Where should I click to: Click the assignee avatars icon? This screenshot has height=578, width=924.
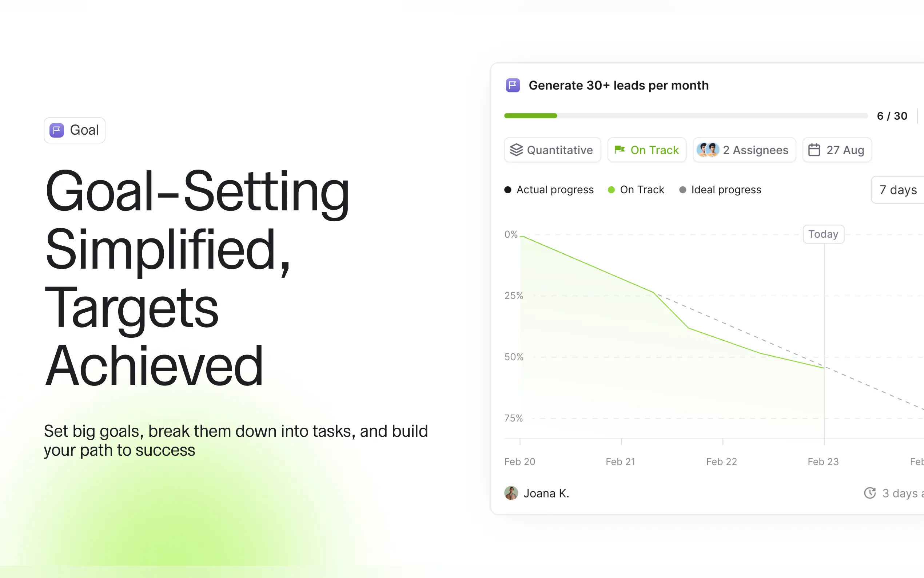708,150
